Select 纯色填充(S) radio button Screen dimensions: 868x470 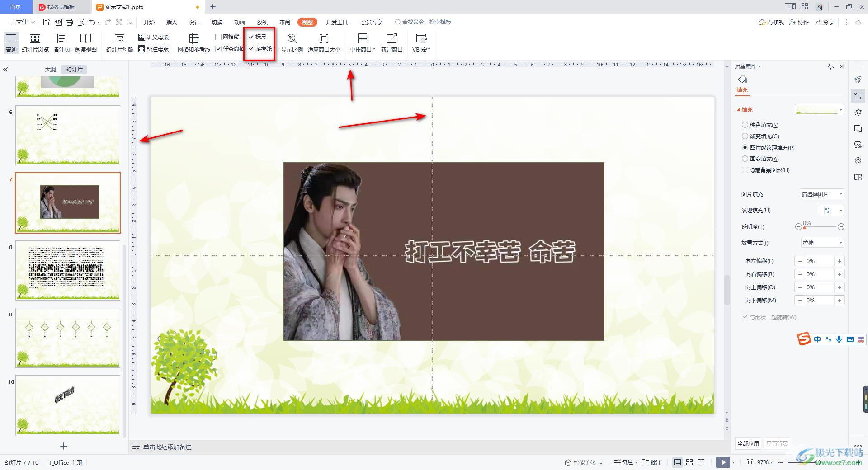745,125
